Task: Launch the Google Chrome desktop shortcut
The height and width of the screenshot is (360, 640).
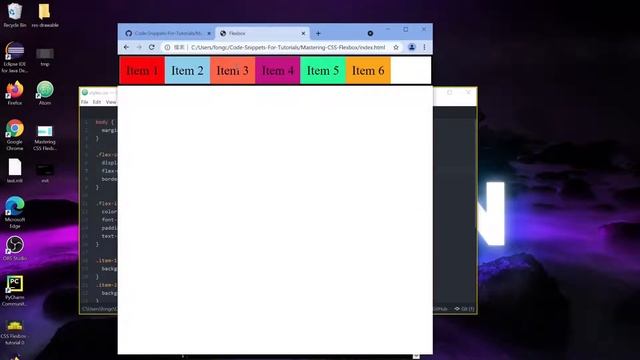Action: 15,135
